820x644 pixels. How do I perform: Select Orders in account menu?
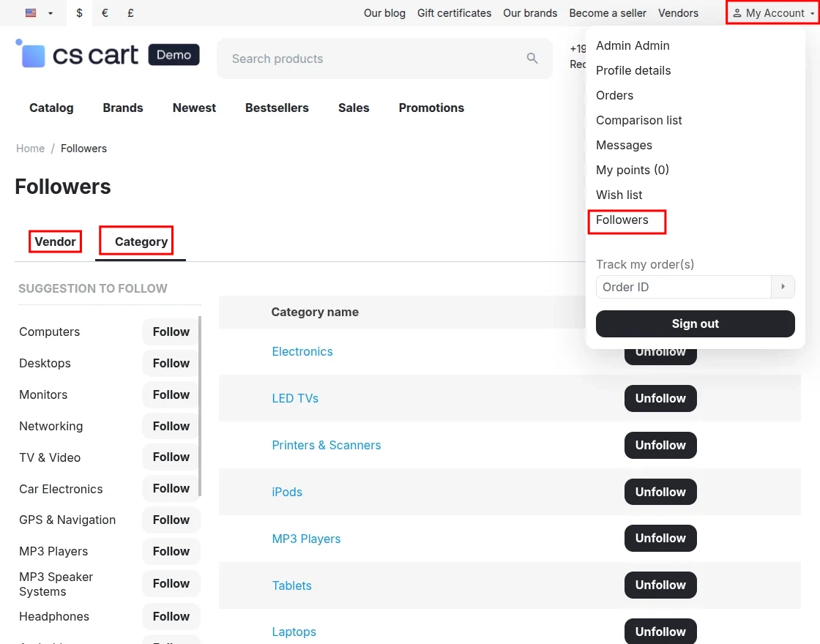tap(614, 95)
